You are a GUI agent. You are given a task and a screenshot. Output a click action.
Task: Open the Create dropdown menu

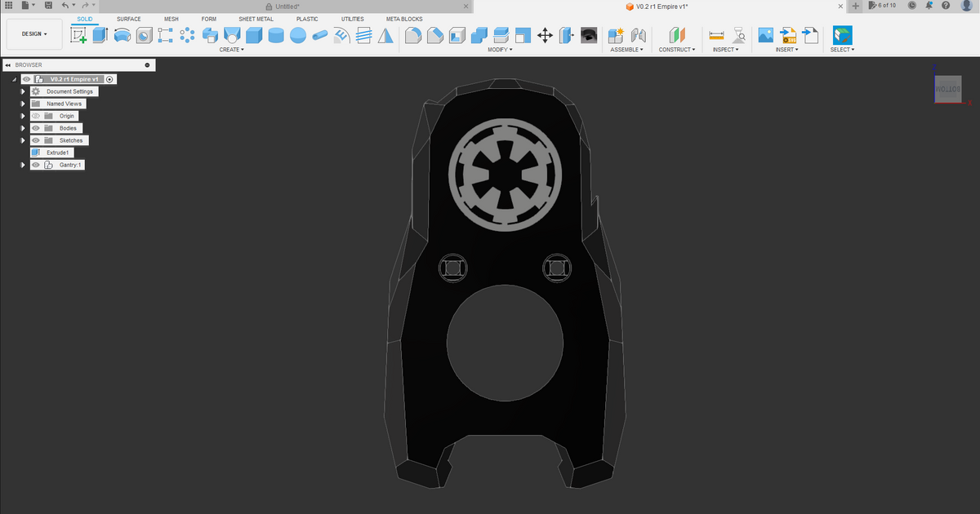tap(232, 49)
